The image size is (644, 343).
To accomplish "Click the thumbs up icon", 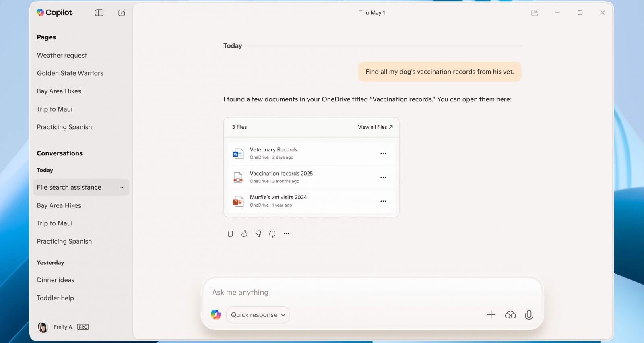I will 244,234.
